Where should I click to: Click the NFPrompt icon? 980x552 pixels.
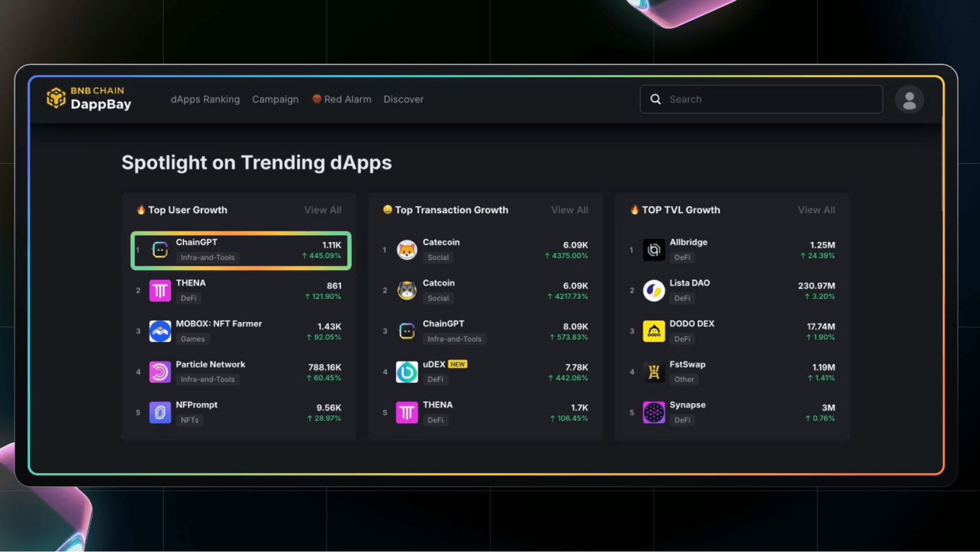point(160,413)
